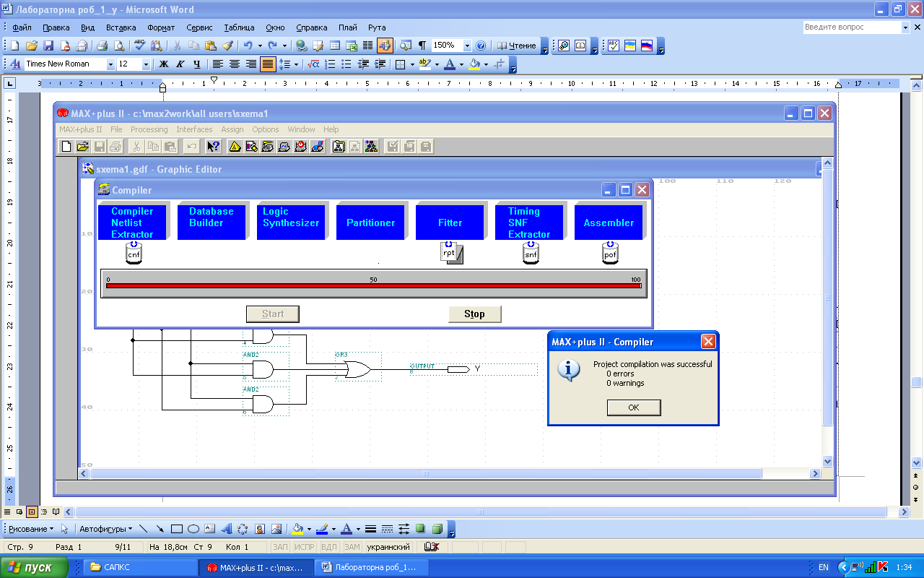924x578 pixels.
Task: Open the font name dropdown arrow
Action: (110, 64)
